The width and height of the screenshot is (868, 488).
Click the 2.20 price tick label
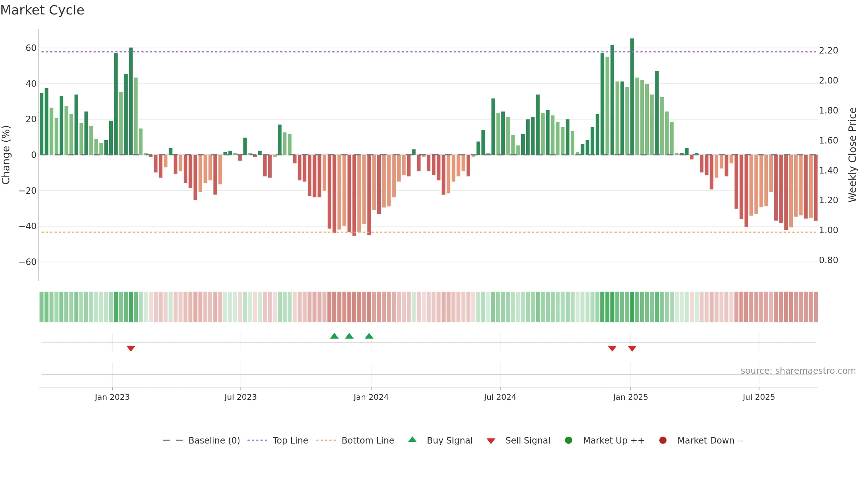coord(829,51)
